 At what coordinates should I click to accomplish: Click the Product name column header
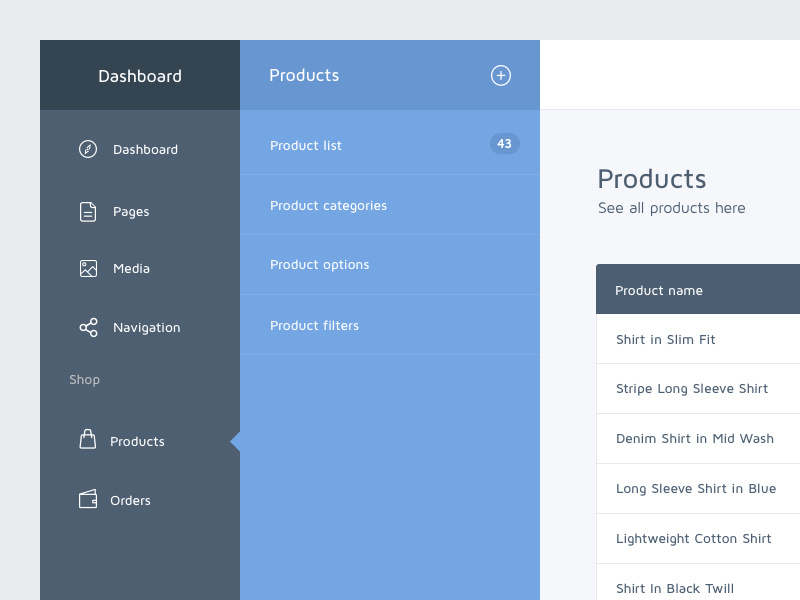click(x=658, y=289)
